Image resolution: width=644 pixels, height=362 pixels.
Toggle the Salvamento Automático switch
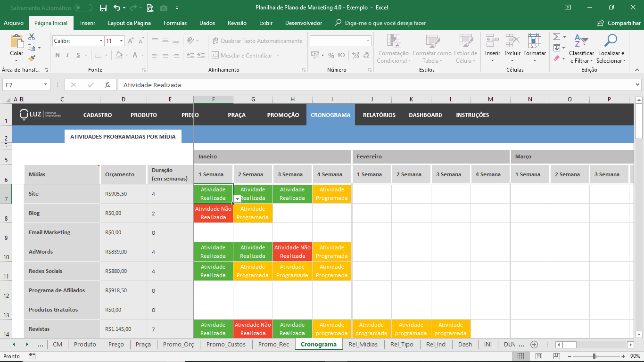click(x=83, y=8)
